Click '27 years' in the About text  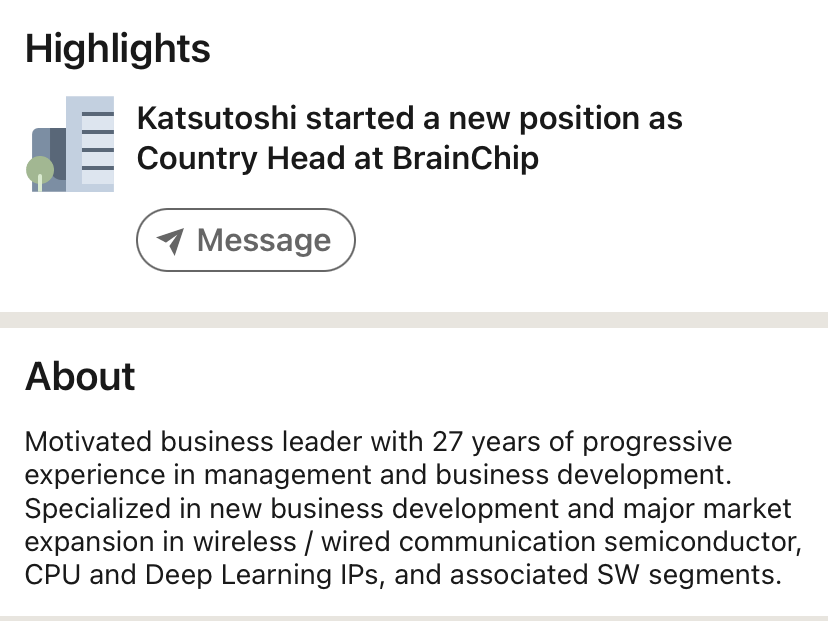pos(485,441)
